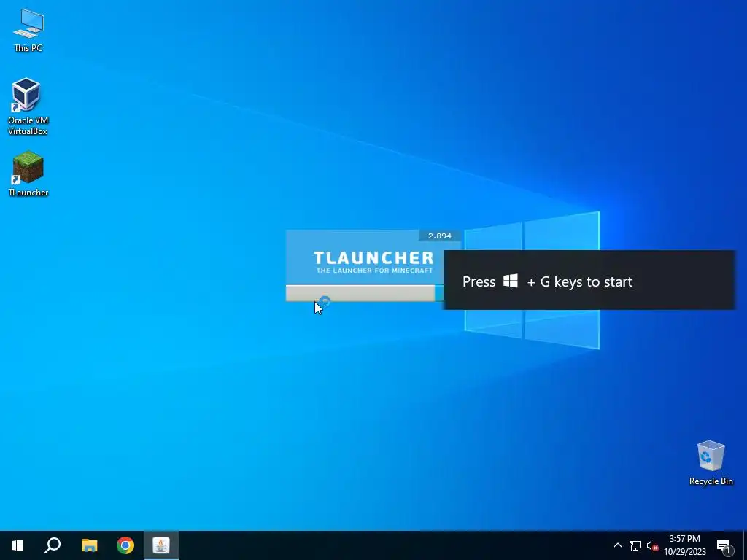The width and height of the screenshot is (747, 560).
Task: Select the Recycle Bin icon
Action: (711, 463)
